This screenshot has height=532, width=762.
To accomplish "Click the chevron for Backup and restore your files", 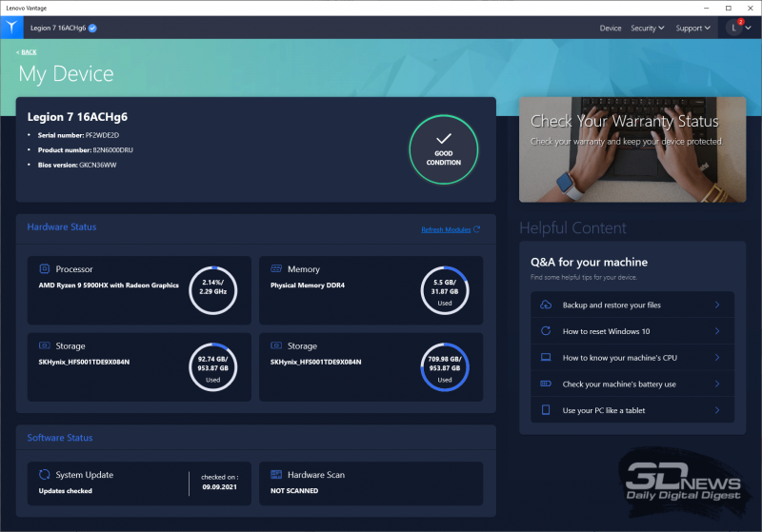I will click(717, 305).
